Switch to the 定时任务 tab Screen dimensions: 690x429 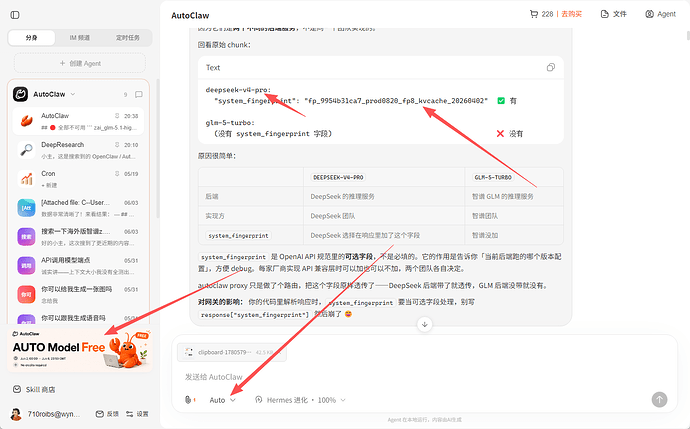tap(128, 38)
